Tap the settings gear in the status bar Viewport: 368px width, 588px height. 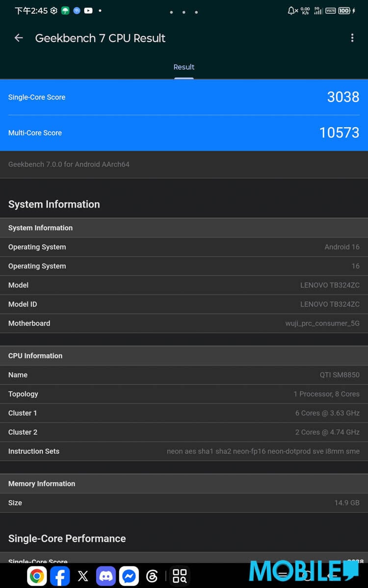tap(54, 10)
